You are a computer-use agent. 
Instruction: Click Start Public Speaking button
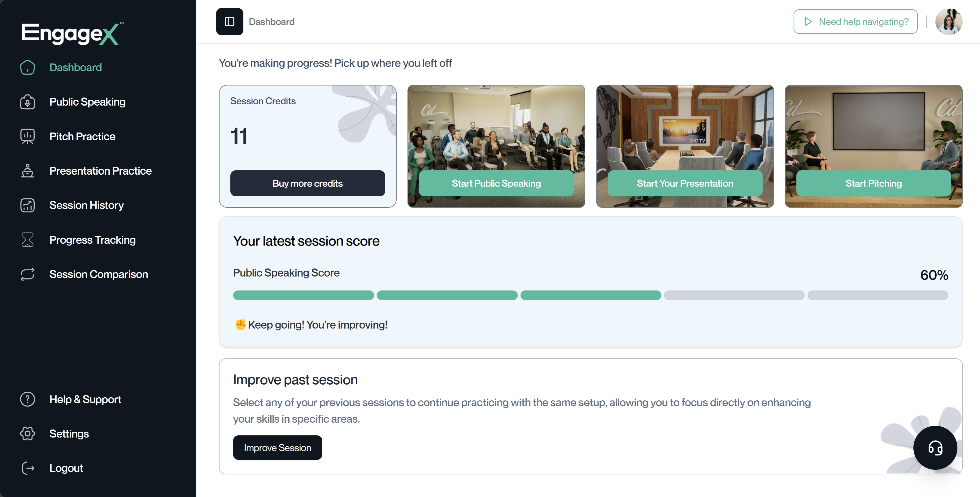click(496, 183)
